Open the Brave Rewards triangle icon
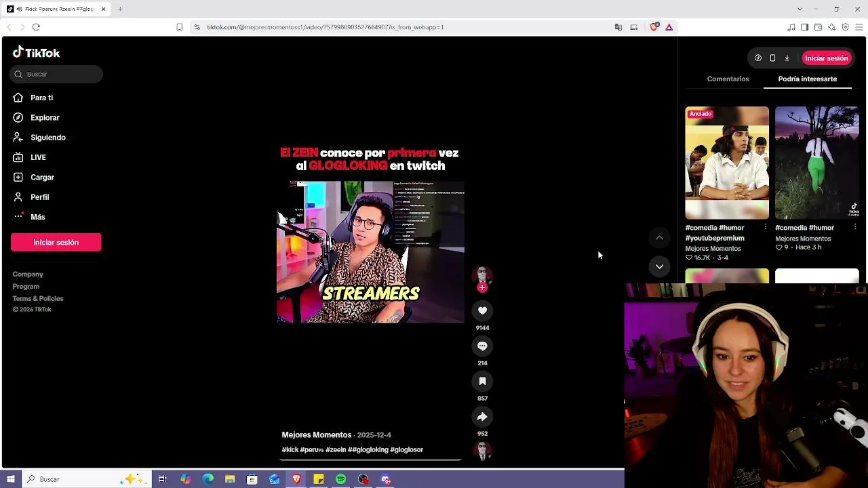 pos(669,27)
